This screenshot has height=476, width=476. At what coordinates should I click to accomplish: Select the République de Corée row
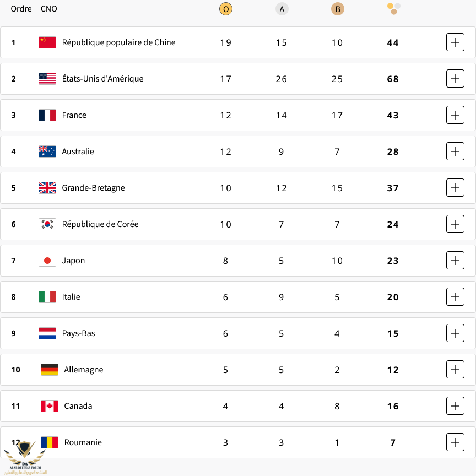pos(237,224)
